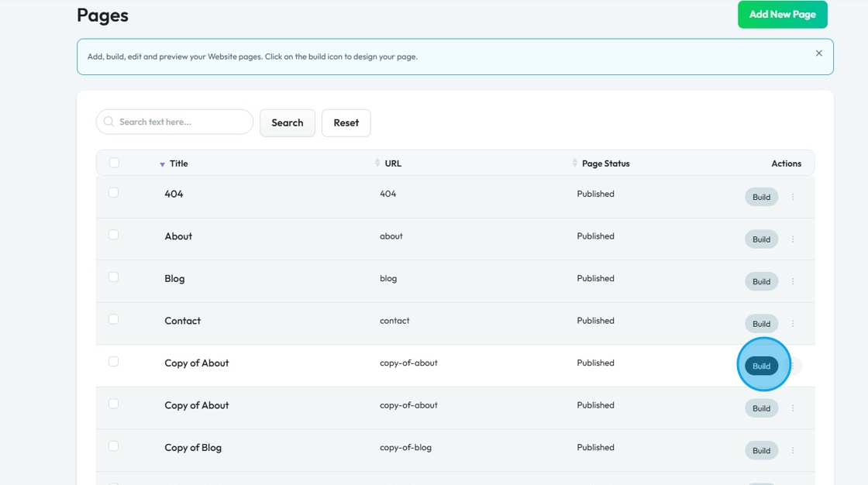The image size is (868, 485).
Task: Open more actions for the About page
Action: [793, 239]
